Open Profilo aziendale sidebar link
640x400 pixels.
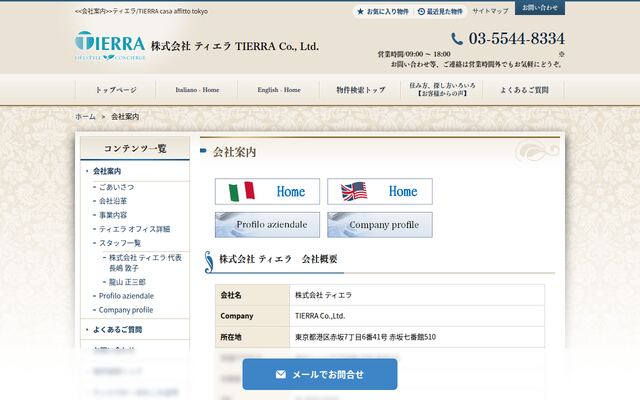click(126, 296)
